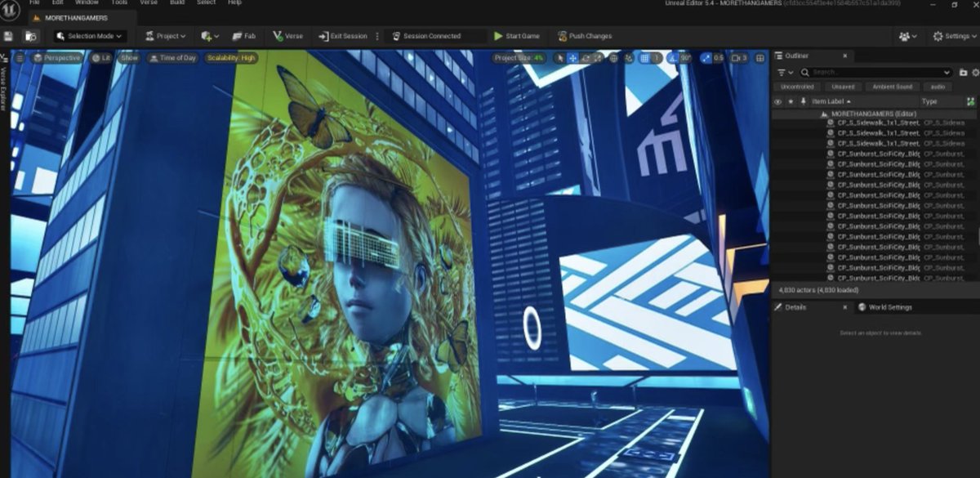Select MORETHANGAMERS (Editor) row in Outliner
This screenshot has width=980, height=478.
coord(874,114)
